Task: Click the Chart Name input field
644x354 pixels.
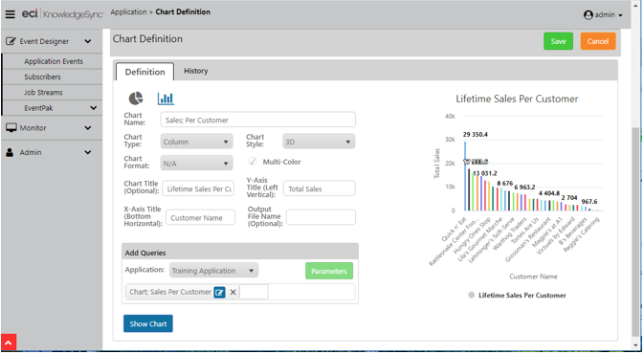Action: [x=258, y=120]
